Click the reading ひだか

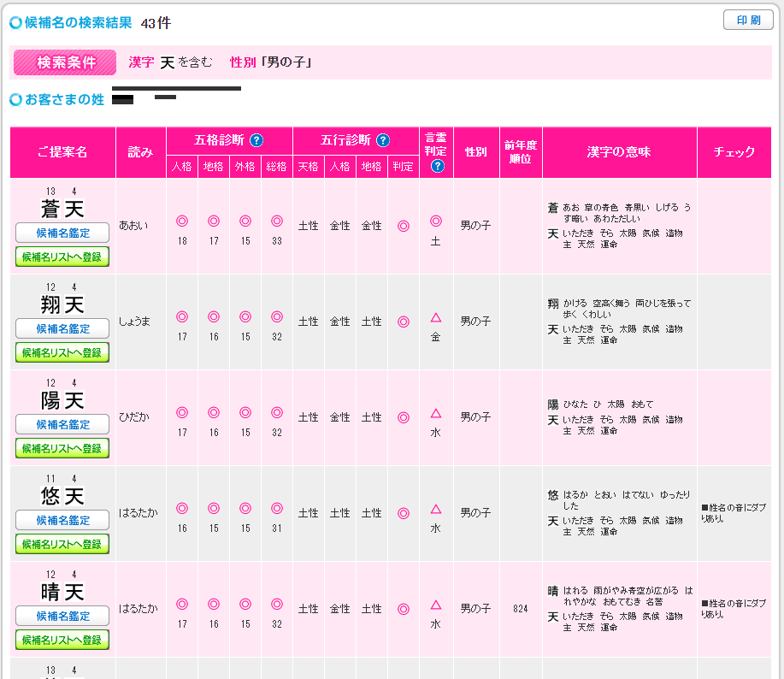[x=134, y=417]
